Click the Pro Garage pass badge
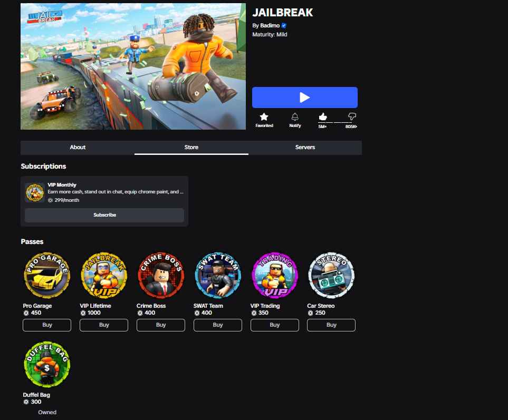The width and height of the screenshot is (508, 420). (47, 276)
